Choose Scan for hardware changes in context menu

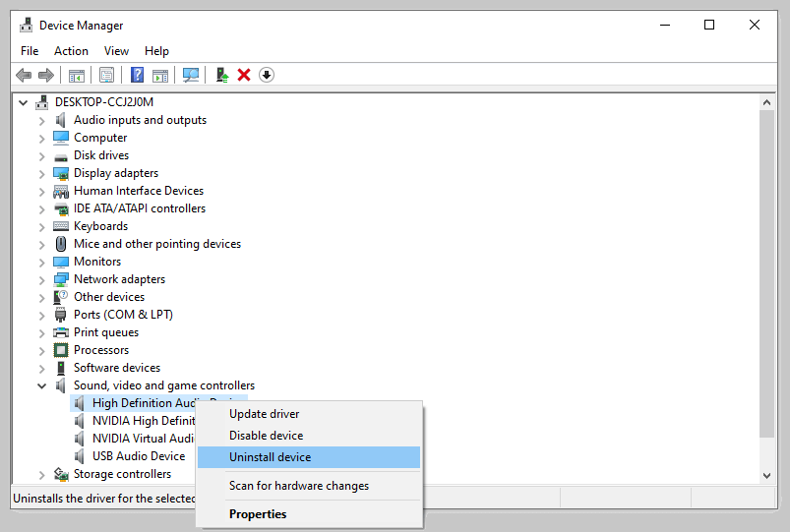[x=309, y=486]
